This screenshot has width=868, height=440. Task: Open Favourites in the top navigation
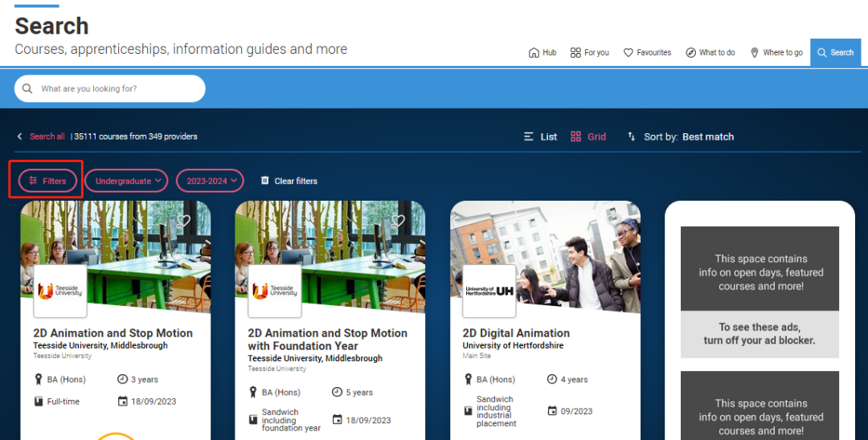click(647, 52)
